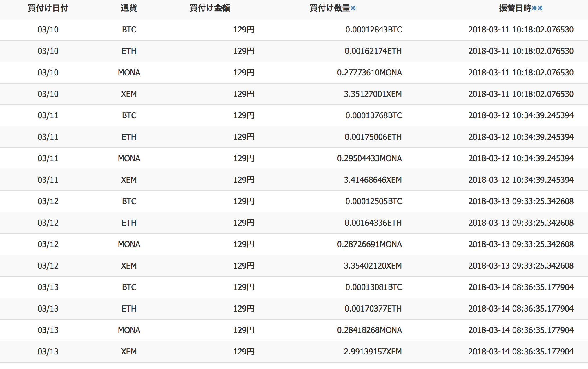The width and height of the screenshot is (588, 369).
Task: Click the ※ footnote link beside 買付け数量
Action: [x=353, y=8]
